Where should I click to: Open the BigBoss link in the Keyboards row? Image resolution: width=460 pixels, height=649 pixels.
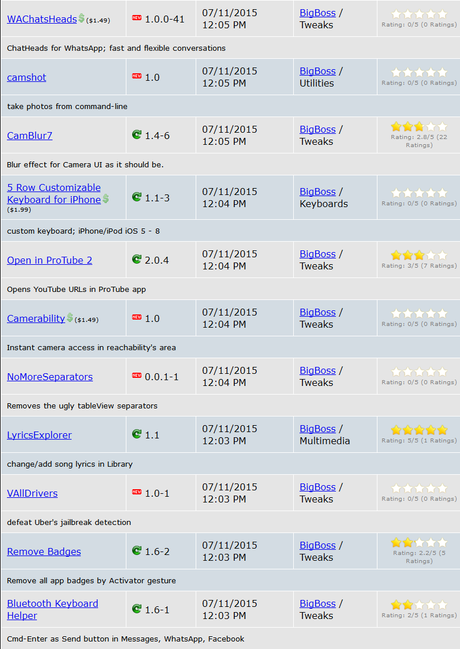click(x=318, y=192)
